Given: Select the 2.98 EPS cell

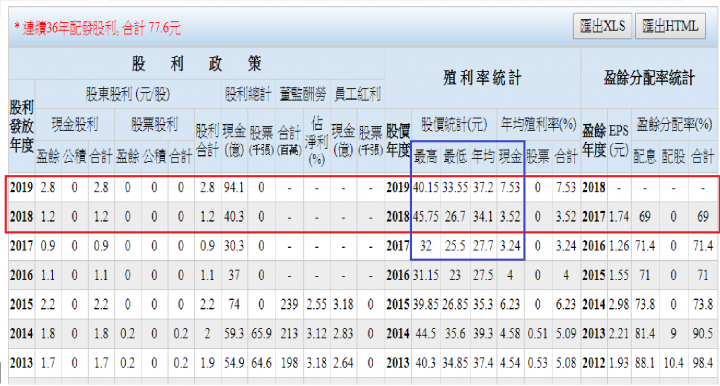Looking at the screenshot, I should [x=619, y=304].
